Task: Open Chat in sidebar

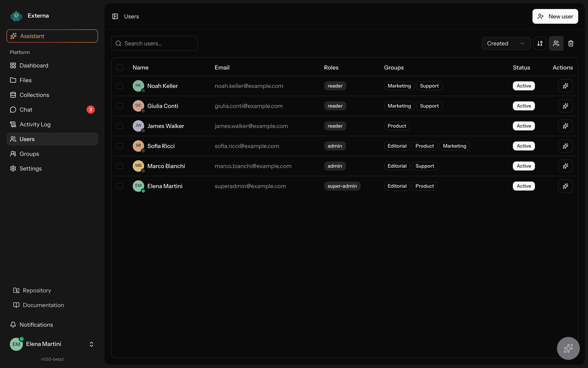Action: pyautogui.click(x=52, y=110)
